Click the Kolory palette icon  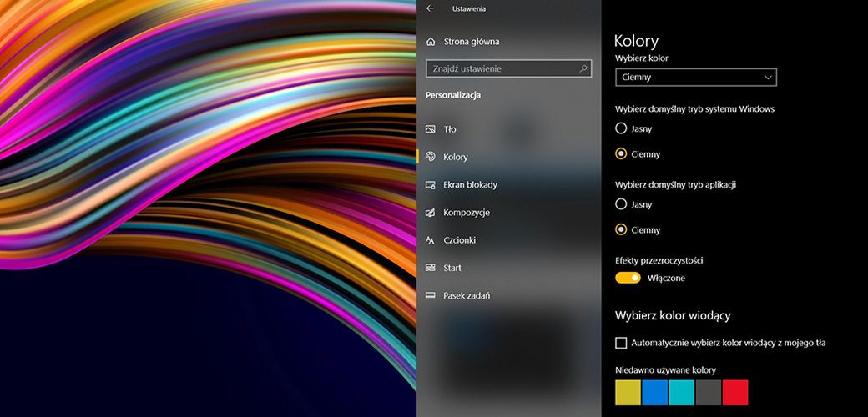[x=430, y=157]
